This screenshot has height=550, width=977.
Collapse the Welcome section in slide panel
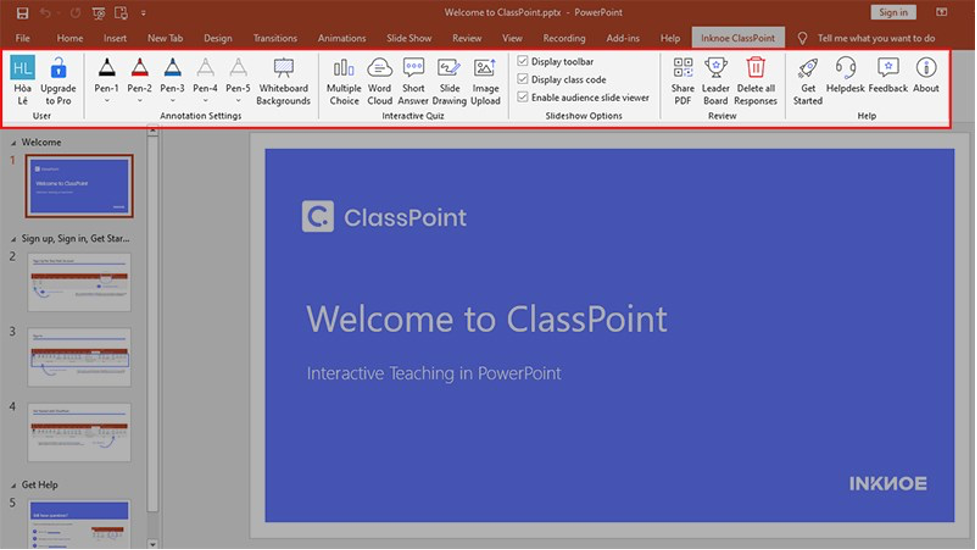pyautogui.click(x=14, y=142)
